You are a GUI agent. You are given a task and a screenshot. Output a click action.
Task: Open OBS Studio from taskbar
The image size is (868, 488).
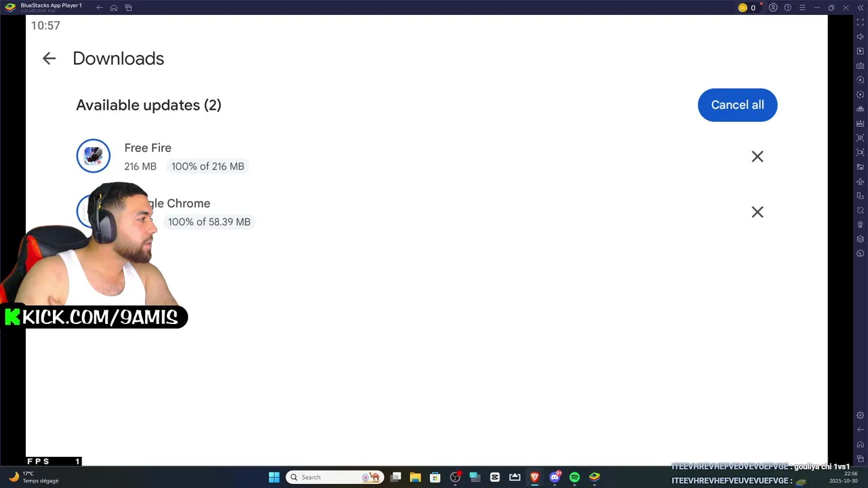click(455, 477)
